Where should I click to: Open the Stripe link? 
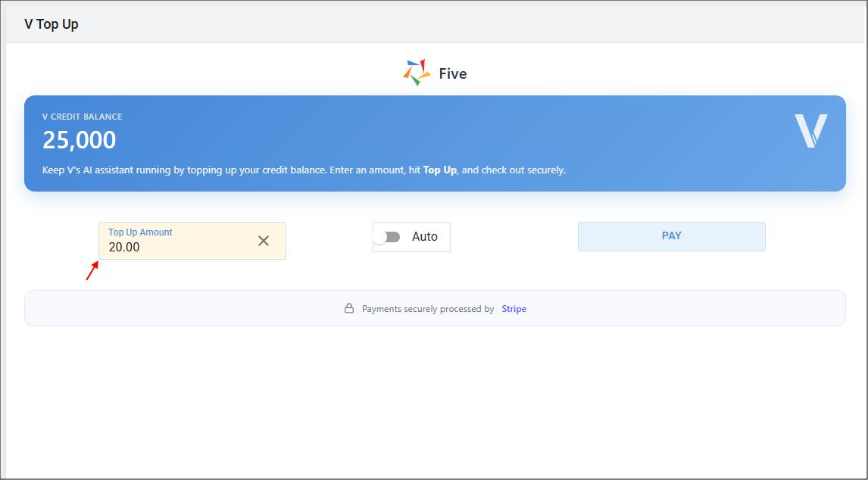[x=514, y=309]
